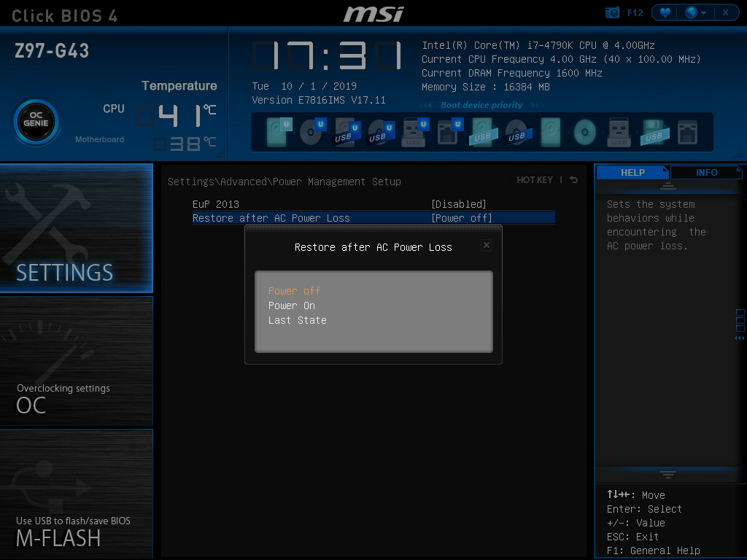Go back using the return arrow icon
This screenshot has height=560, width=747.
click(574, 179)
